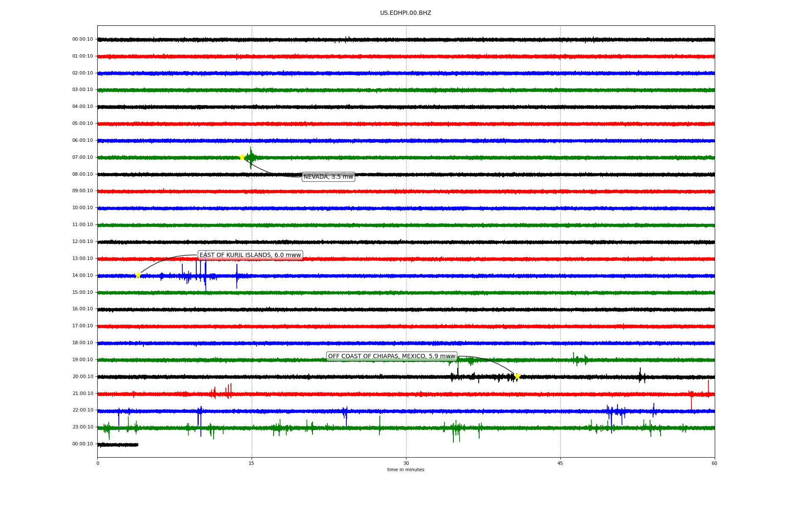The height and width of the screenshot is (508, 812).
Task: Click the 01:00:10 time label
Action: point(82,56)
